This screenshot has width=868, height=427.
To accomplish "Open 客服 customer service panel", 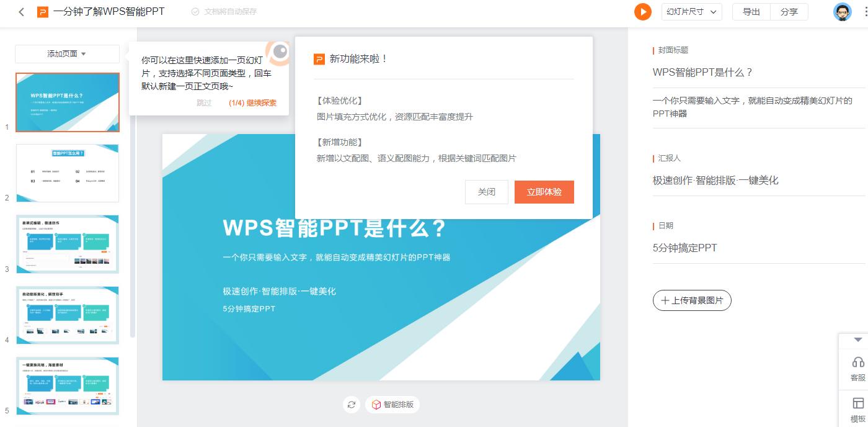I will pyautogui.click(x=858, y=369).
